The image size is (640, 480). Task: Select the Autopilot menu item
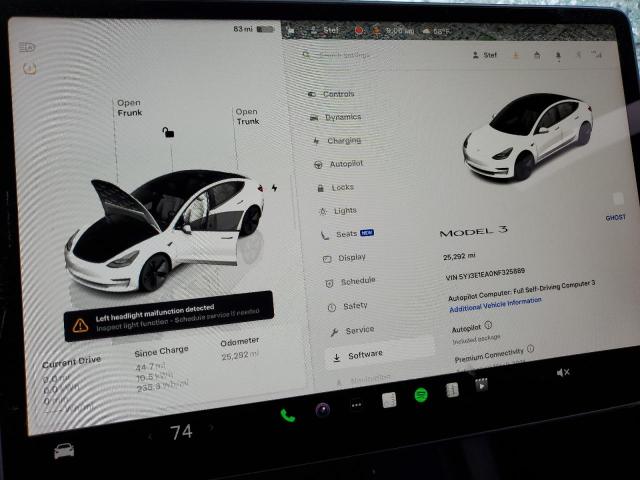tap(338, 164)
